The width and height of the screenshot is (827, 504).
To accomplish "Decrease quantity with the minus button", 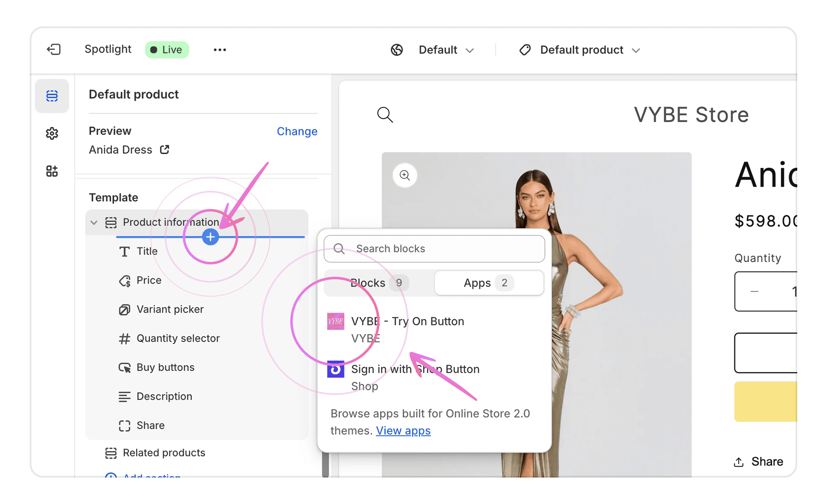I will (755, 291).
